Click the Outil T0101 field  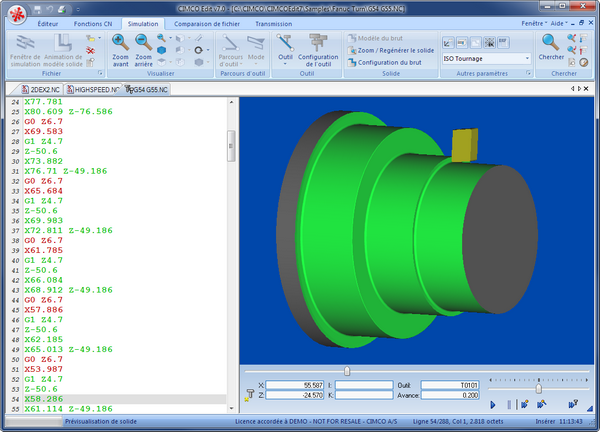pos(450,385)
